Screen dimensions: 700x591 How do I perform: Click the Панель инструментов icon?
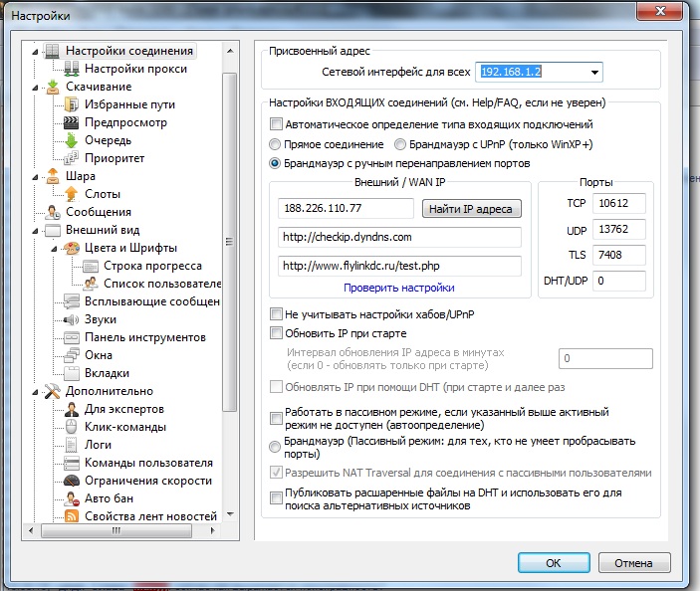click(72, 337)
